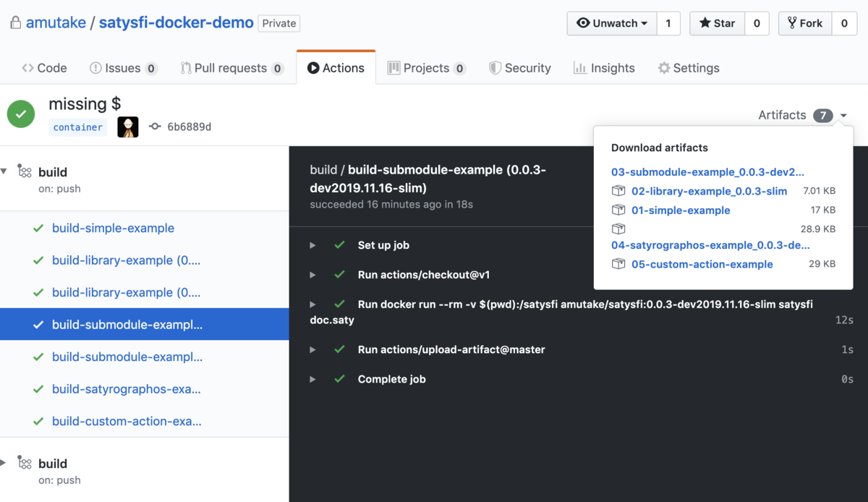The image size is (868, 502).
Task: Download the 01-simple-example artifact
Action: click(681, 210)
